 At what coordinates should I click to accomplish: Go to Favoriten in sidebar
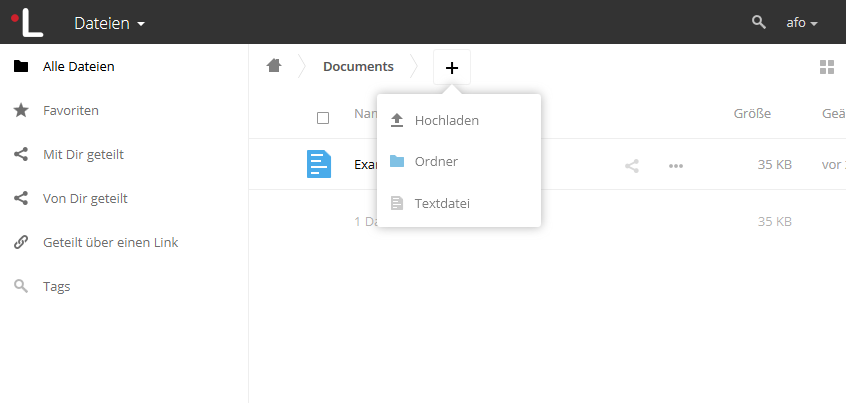click(x=70, y=110)
